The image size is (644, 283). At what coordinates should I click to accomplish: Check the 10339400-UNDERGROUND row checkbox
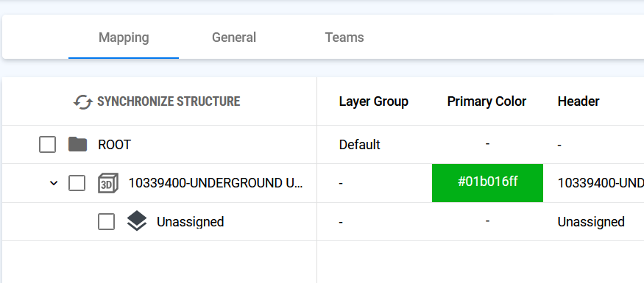coord(77,183)
